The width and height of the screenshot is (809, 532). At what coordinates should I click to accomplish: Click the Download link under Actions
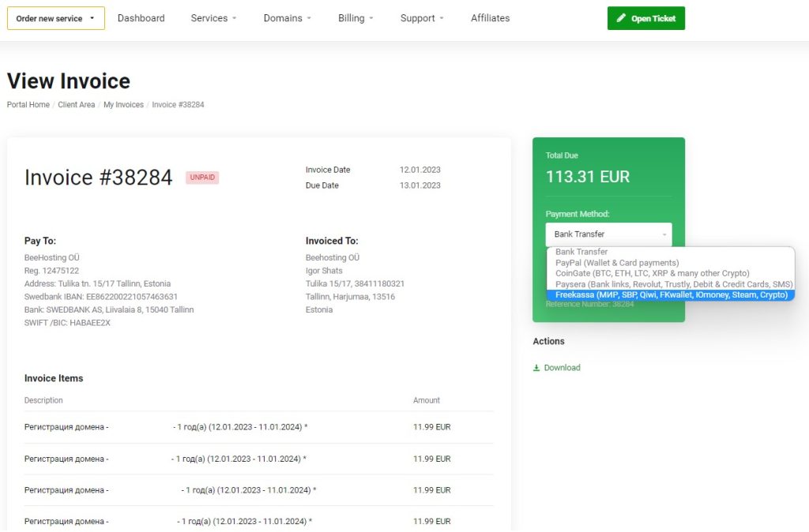click(x=561, y=368)
